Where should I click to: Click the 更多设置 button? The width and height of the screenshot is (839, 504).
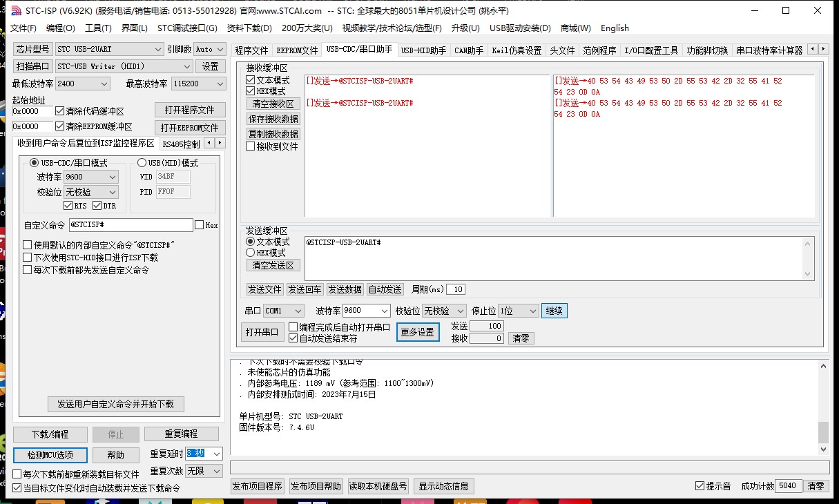tap(418, 332)
